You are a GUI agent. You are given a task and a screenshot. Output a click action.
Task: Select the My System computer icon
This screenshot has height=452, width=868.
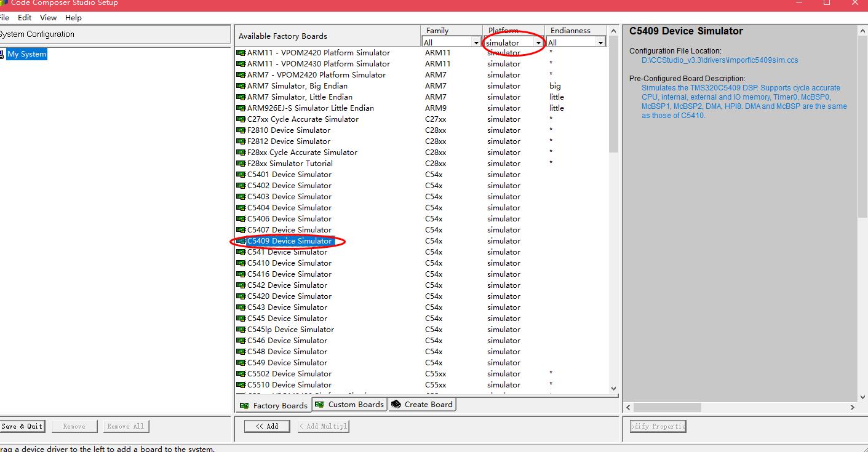pyautogui.click(x=2, y=54)
